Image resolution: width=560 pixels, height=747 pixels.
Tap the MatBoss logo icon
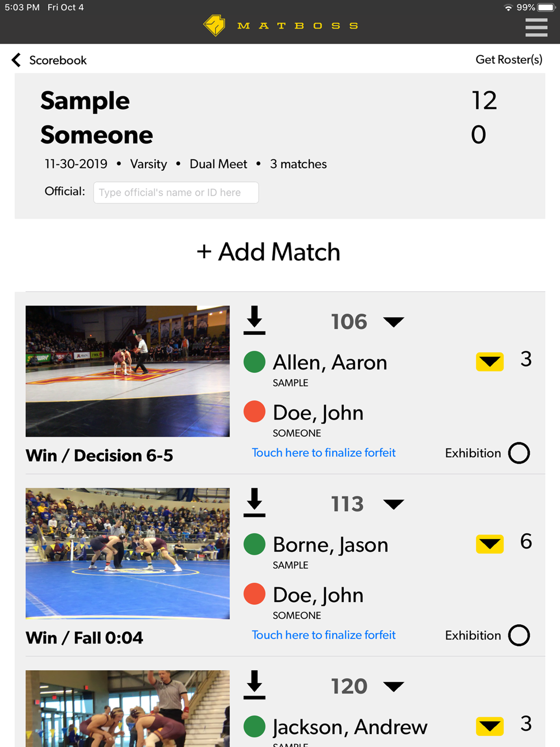214,25
